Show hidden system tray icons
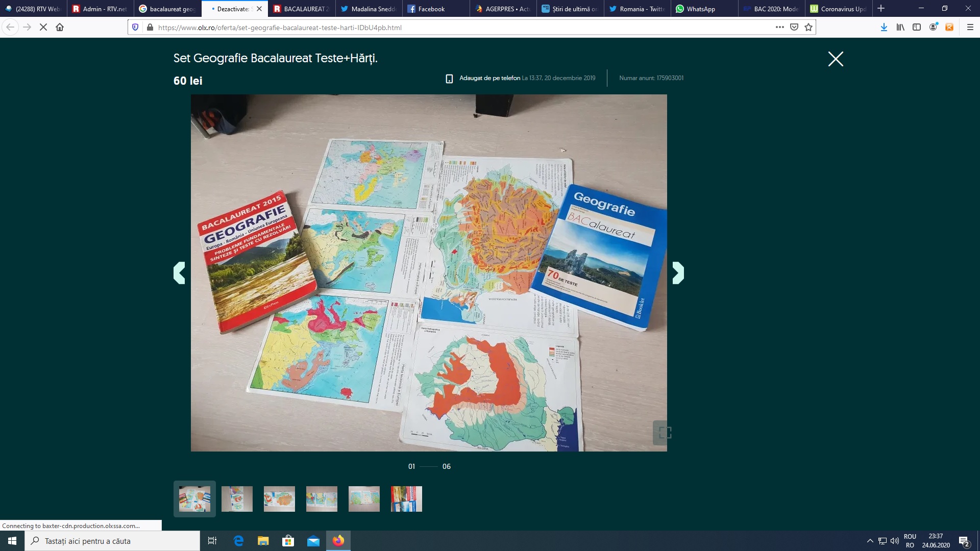Viewport: 980px width, 551px height. (x=870, y=541)
